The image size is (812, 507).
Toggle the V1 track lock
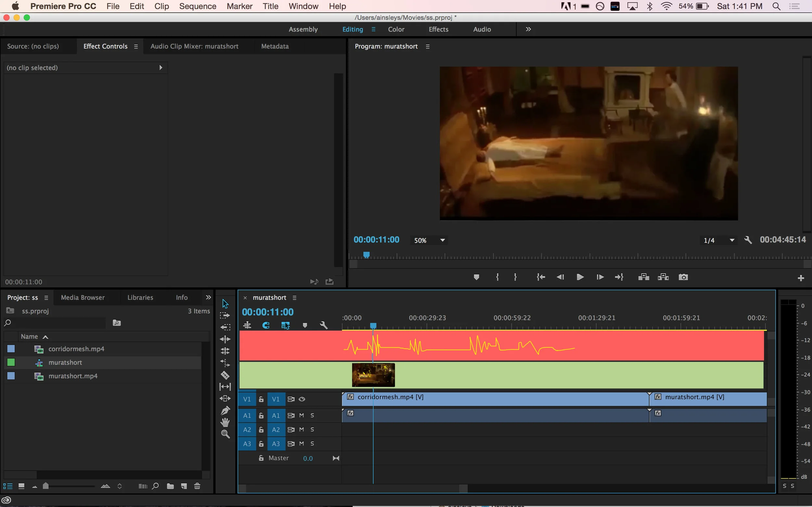(261, 399)
